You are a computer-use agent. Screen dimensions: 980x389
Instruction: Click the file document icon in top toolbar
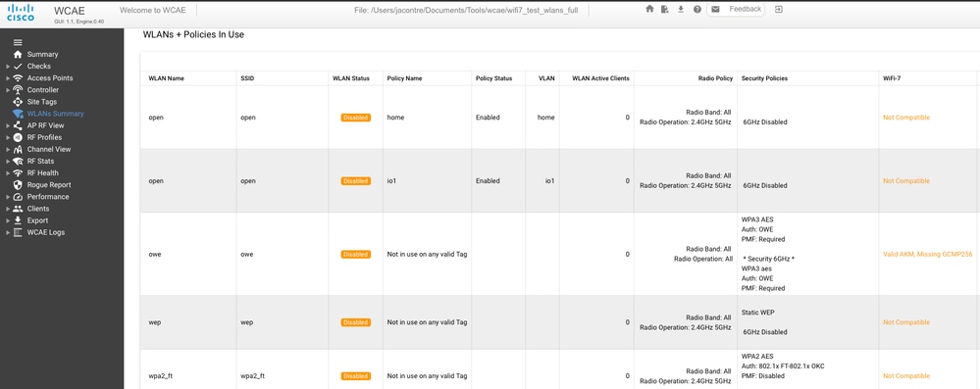[x=665, y=10]
